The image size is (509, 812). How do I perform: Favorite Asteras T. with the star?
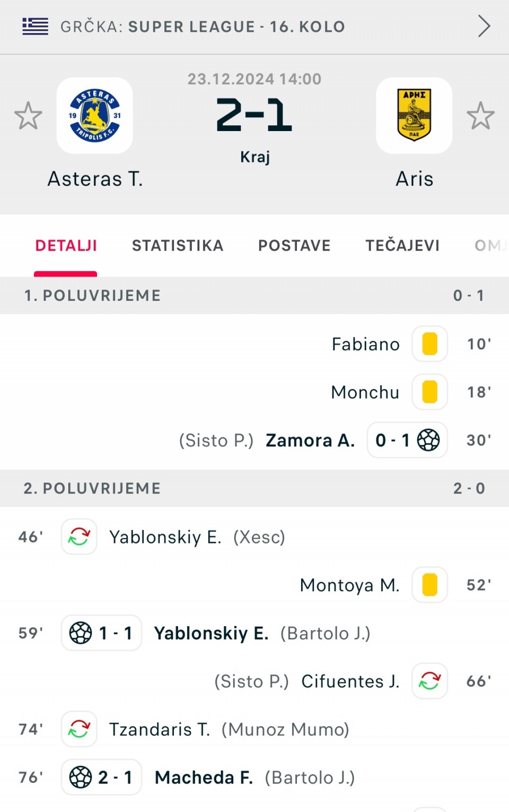[x=28, y=116]
